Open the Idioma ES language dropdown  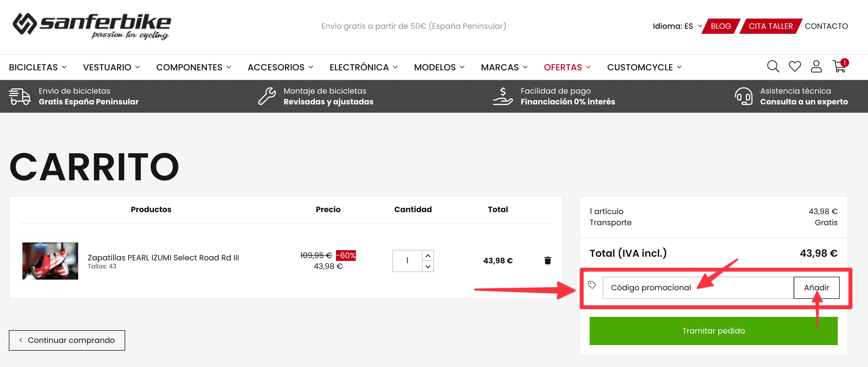click(x=675, y=25)
